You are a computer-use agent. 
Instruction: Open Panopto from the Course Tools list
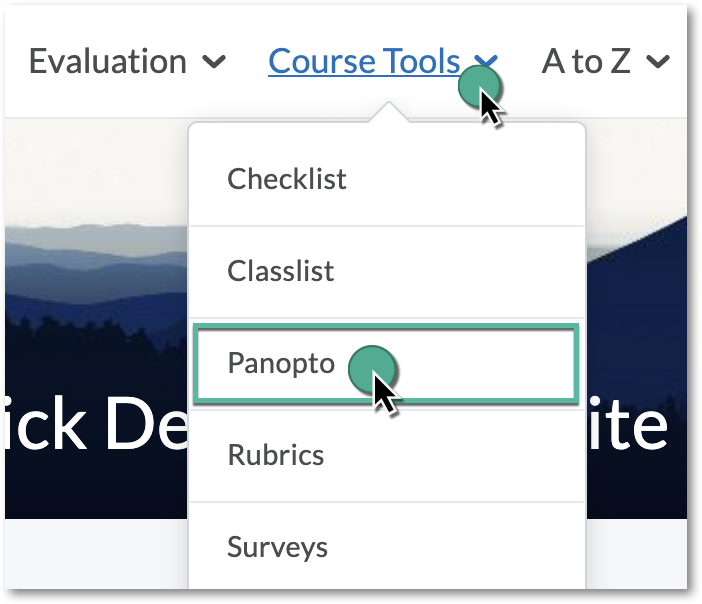[x=281, y=363]
